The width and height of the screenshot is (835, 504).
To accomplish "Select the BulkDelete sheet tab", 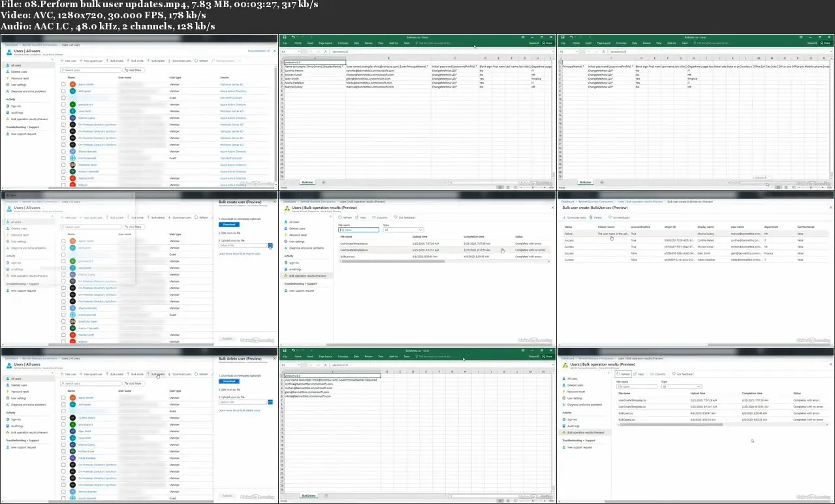I will 308,496.
